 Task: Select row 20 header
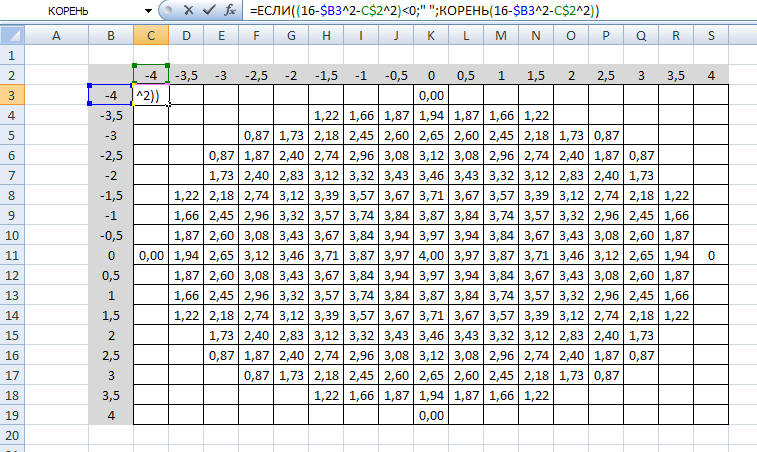[x=11, y=437]
